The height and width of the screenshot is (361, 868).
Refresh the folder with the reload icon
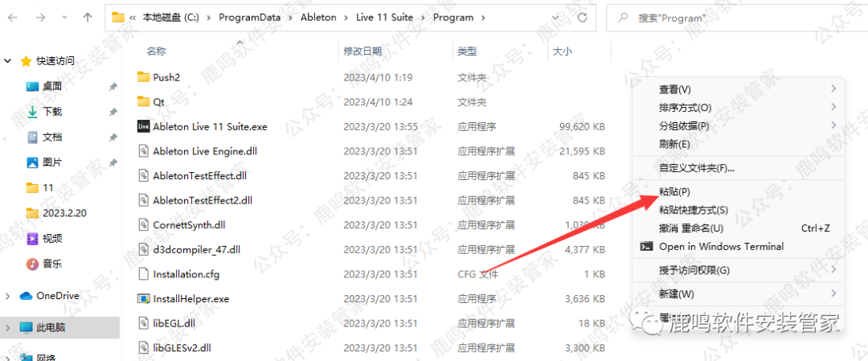point(582,17)
